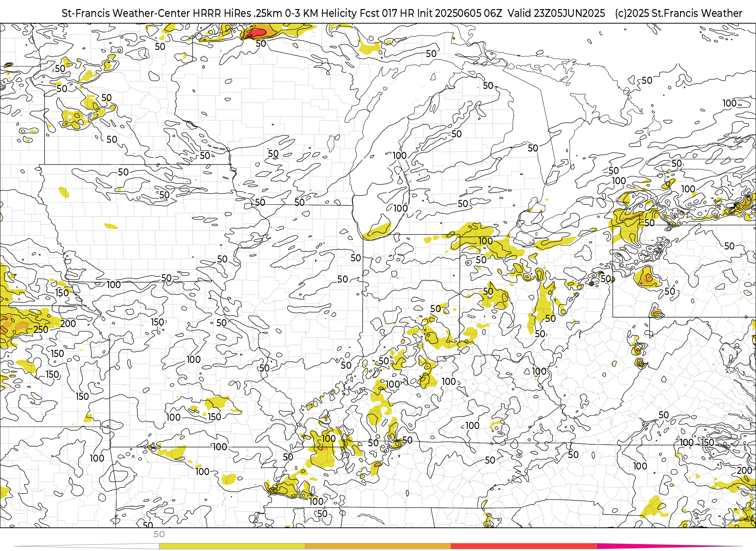This screenshot has height=551, width=756.
Task: Click the "(c)2025 St.Francis Weather" copyright text
Action: [x=678, y=13]
